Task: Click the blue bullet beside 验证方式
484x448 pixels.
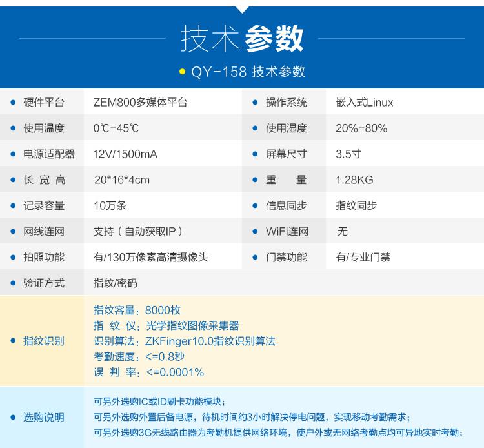Action: (x=13, y=283)
